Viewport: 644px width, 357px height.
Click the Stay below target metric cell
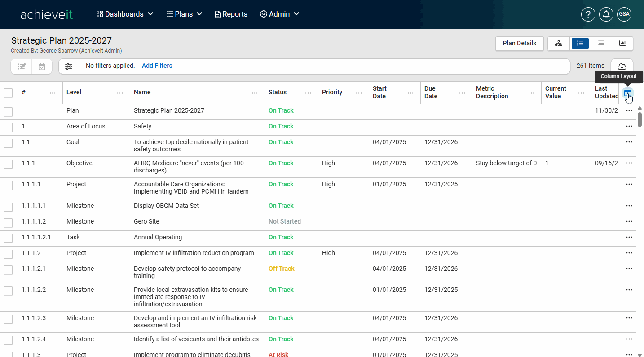coord(507,163)
